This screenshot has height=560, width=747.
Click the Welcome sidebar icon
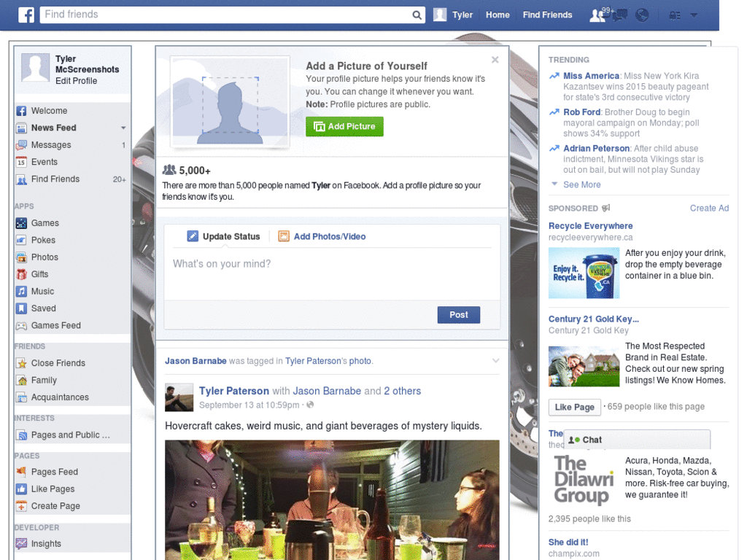[x=21, y=111]
